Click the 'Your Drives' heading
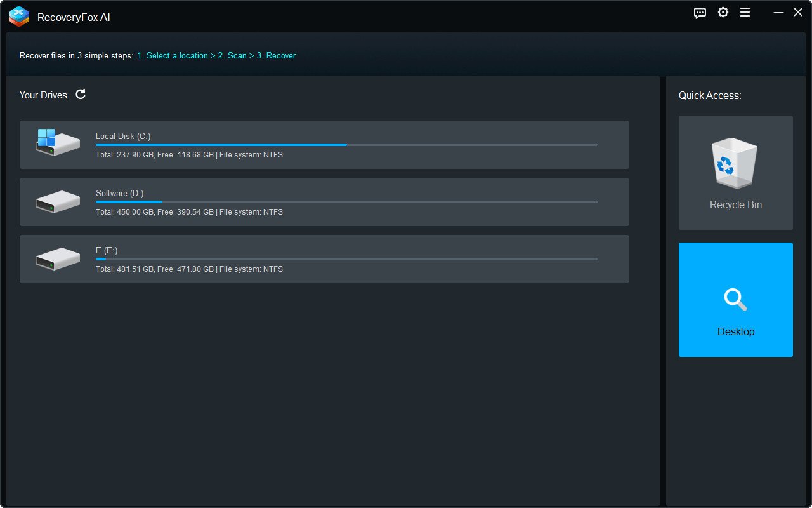This screenshot has height=508, width=812. pyautogui.click(x=43, y=95)
